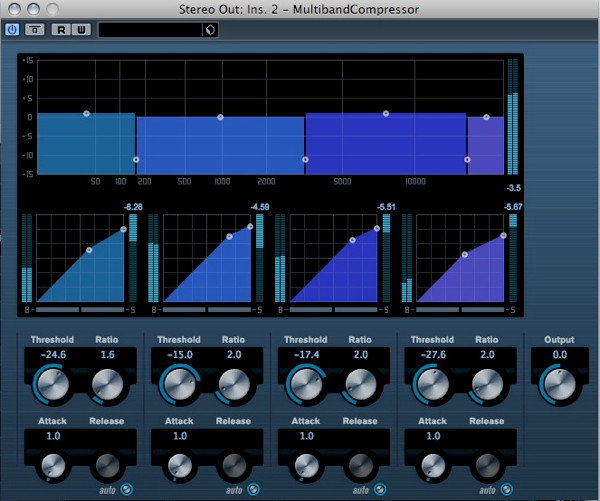The height and width of the screenshot is (501, 600).
Task: Toggle auto release for band 4
Action: 507,490
